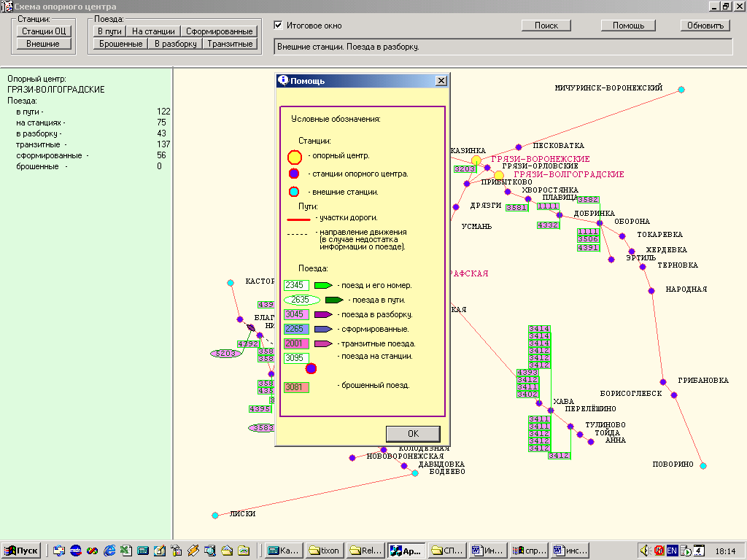This screenshot has width=747, height=560.
Task: Select the Токаревка station node
Action: pos(622,236)
